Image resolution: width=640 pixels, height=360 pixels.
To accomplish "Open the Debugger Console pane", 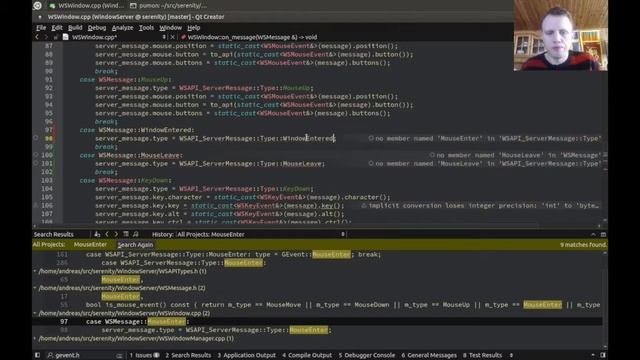I will (367, 355).
